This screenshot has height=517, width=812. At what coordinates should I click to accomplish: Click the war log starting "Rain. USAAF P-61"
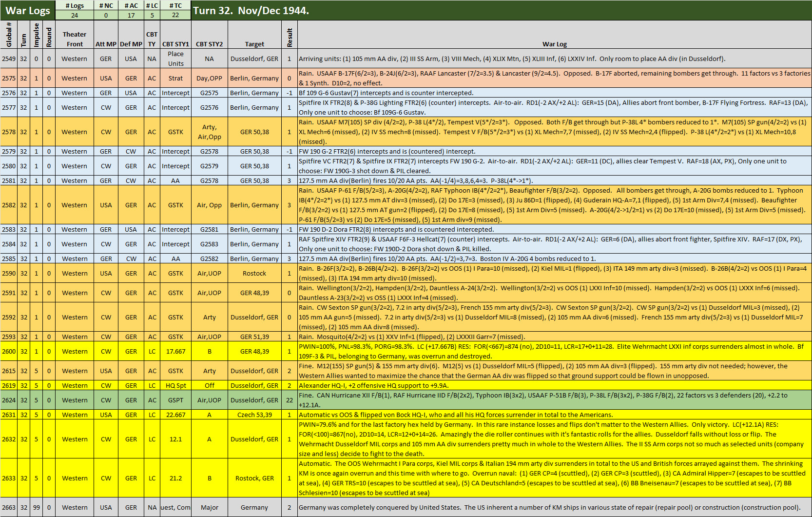555,205
